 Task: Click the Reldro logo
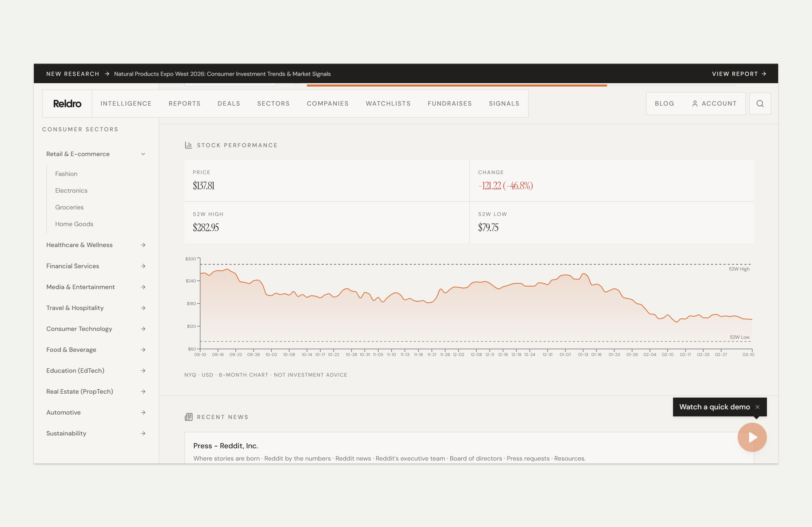click(67, 103)
